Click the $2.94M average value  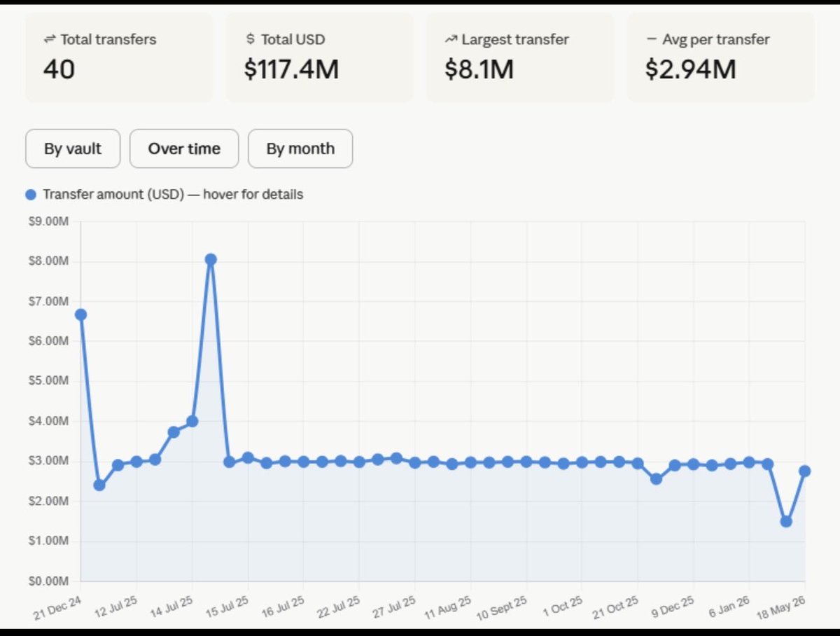click(x=690, y=69)
